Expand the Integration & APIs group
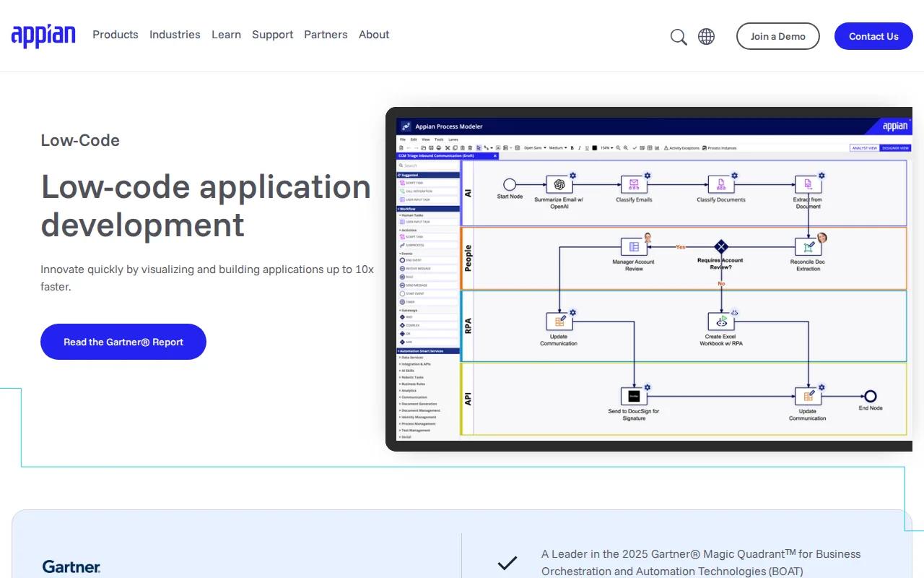 415,364
